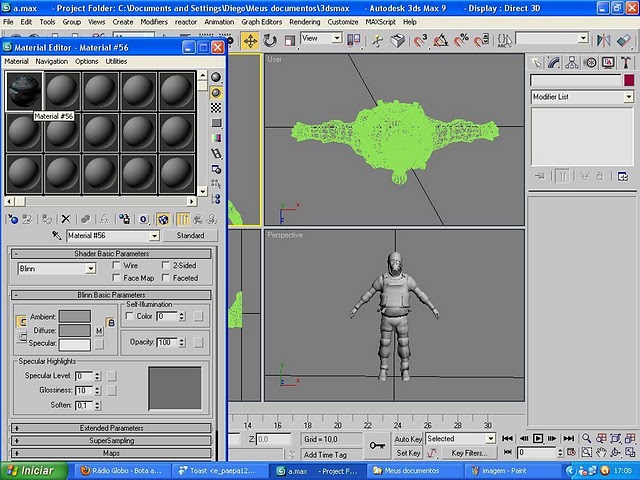Toggle Spinner Snap in main toolbar
640x480 pixels.
point(482,40)
